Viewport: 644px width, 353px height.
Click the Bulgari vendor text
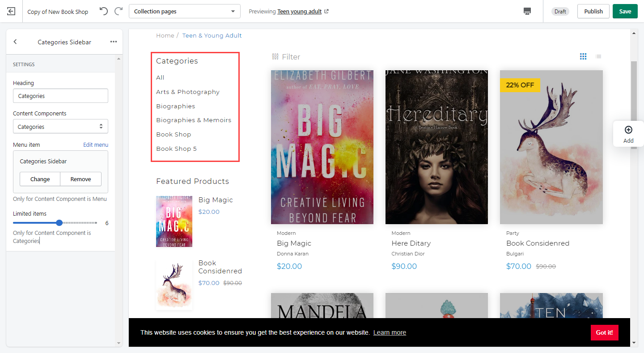(x=515, y=254)
